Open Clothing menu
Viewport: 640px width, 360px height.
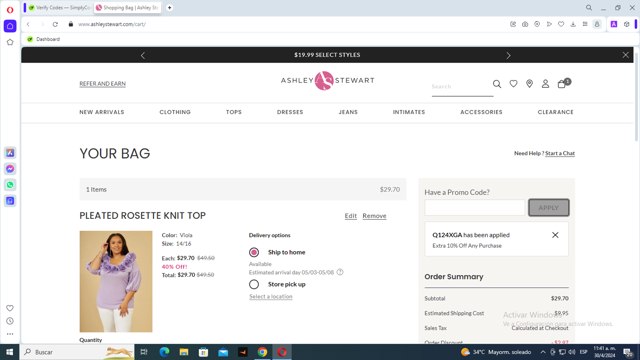point(175,112)
